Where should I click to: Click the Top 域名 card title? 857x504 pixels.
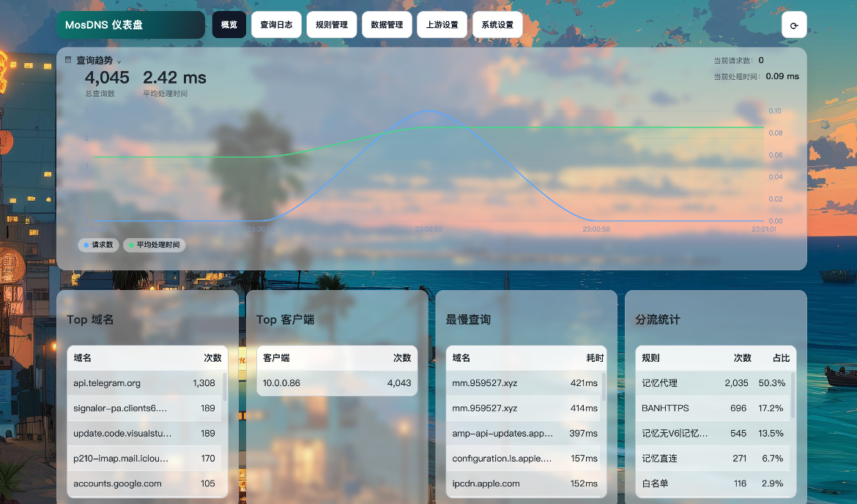[x=90, y=320]
